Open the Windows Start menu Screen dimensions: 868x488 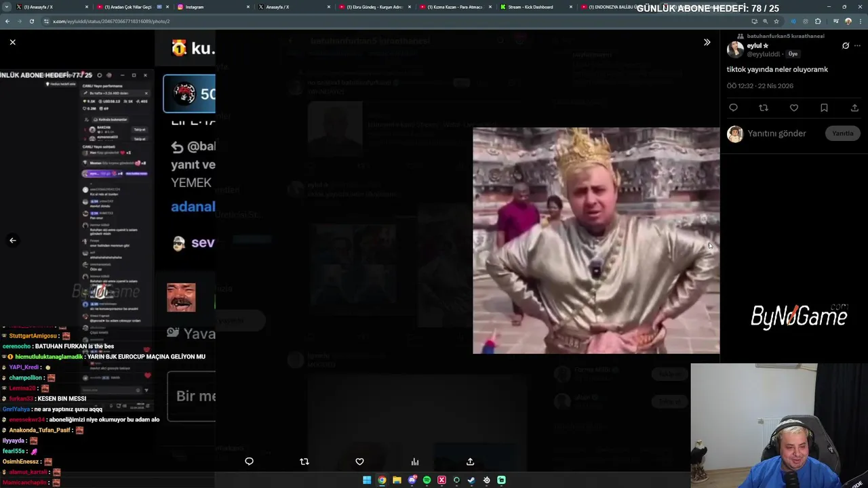tap(367, 480)
